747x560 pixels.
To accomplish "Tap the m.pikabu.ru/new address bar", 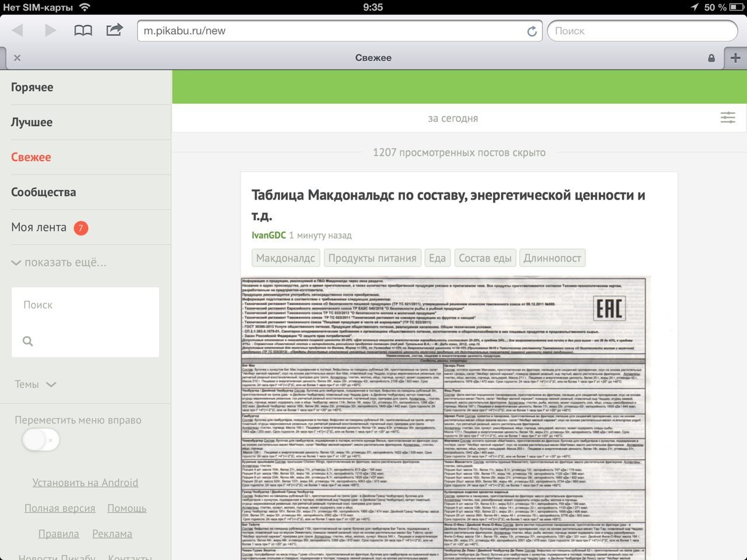I will pos(340,31).
